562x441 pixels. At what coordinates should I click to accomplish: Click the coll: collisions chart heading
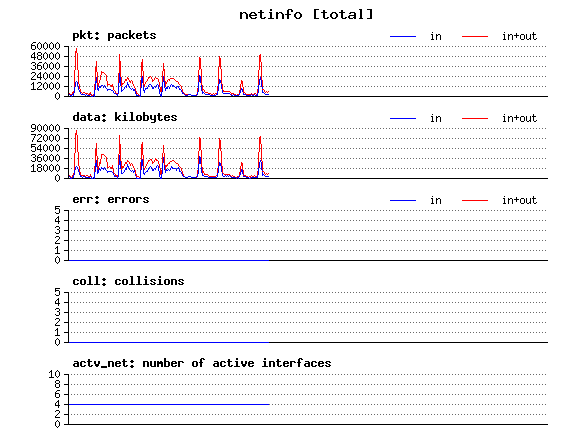pyautogui.click(x=128, y=281)
